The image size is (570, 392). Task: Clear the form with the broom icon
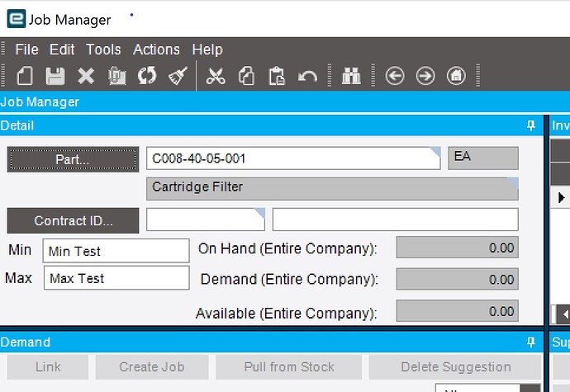pos(178,76)
